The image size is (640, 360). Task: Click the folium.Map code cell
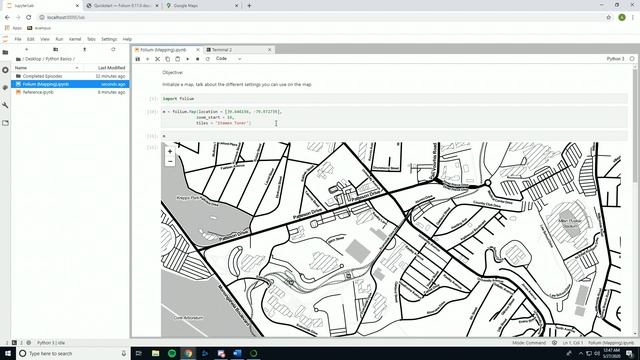click(394, 117)
